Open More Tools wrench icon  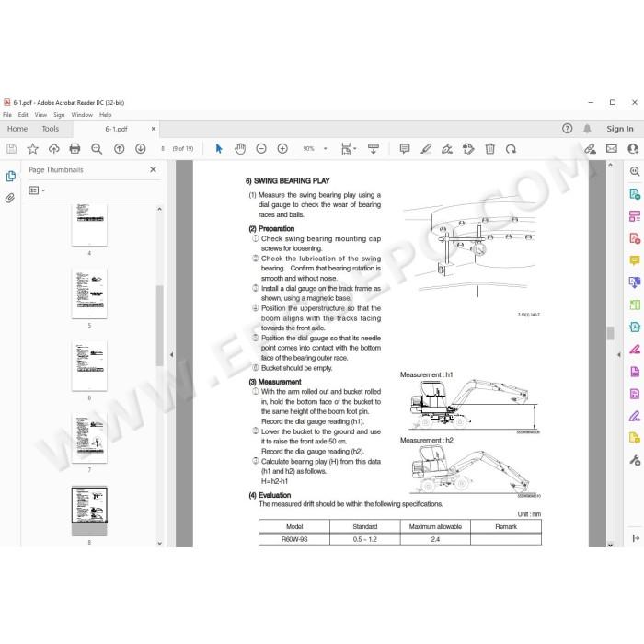pos(635,460)
